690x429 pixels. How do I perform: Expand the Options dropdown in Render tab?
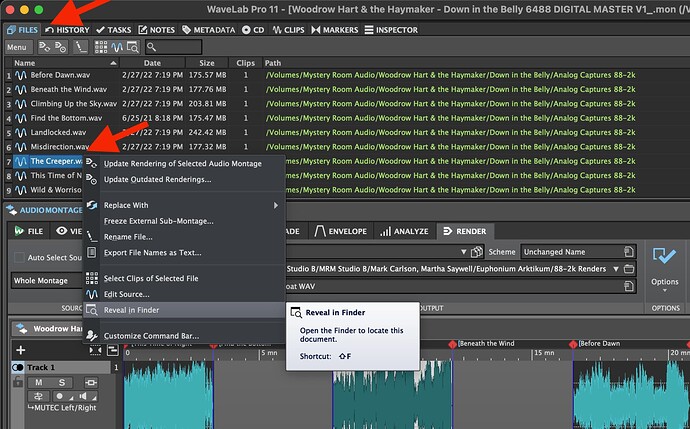pos(663,282)
